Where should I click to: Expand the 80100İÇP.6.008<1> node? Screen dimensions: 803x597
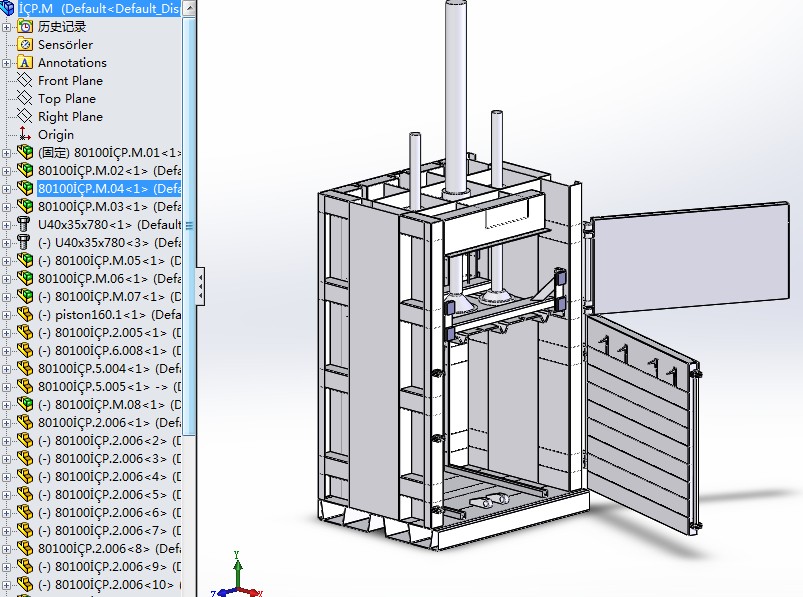point(6,351)
